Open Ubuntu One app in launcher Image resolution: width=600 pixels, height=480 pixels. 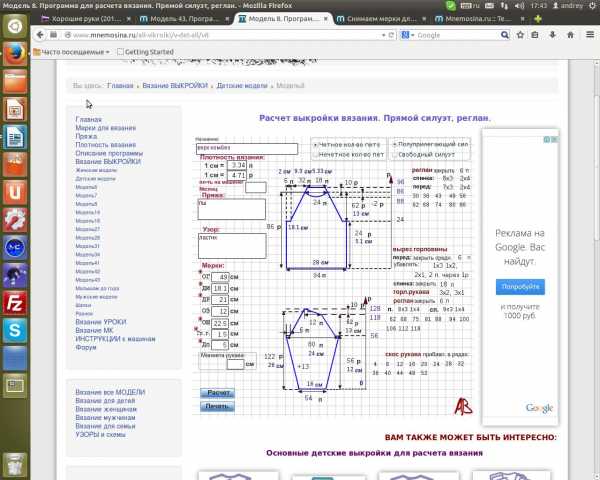click(x=14, y=190)
